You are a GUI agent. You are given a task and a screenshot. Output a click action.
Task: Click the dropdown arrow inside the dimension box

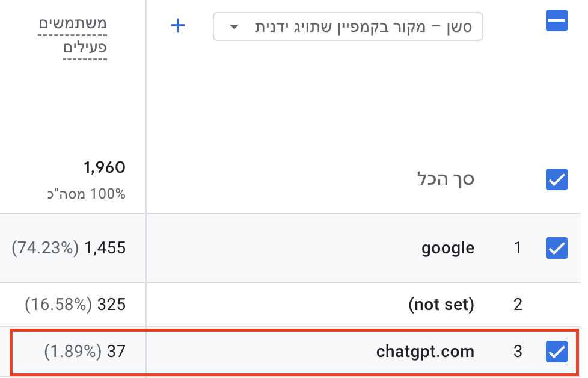click(234, 26)
